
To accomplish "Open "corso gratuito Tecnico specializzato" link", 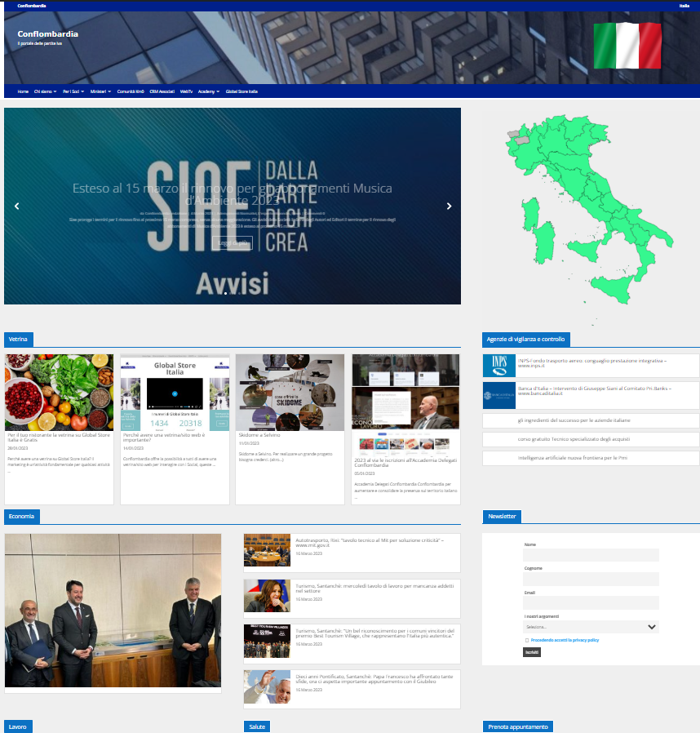I will (574, 439).
